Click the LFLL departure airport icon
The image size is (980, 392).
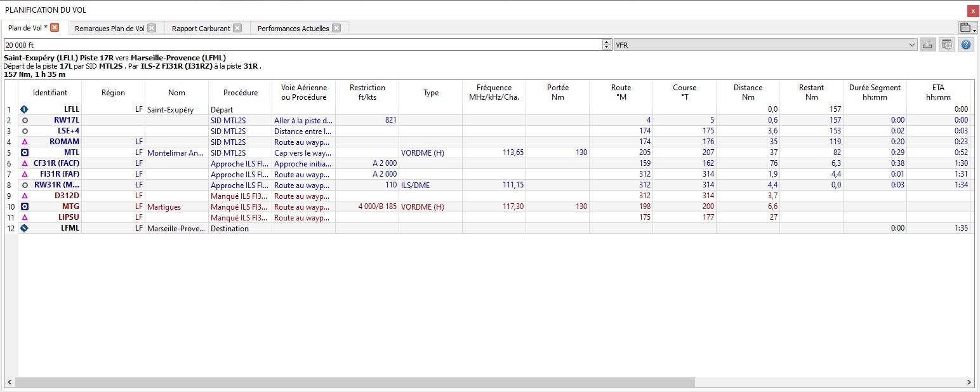(x=24, y=109)
